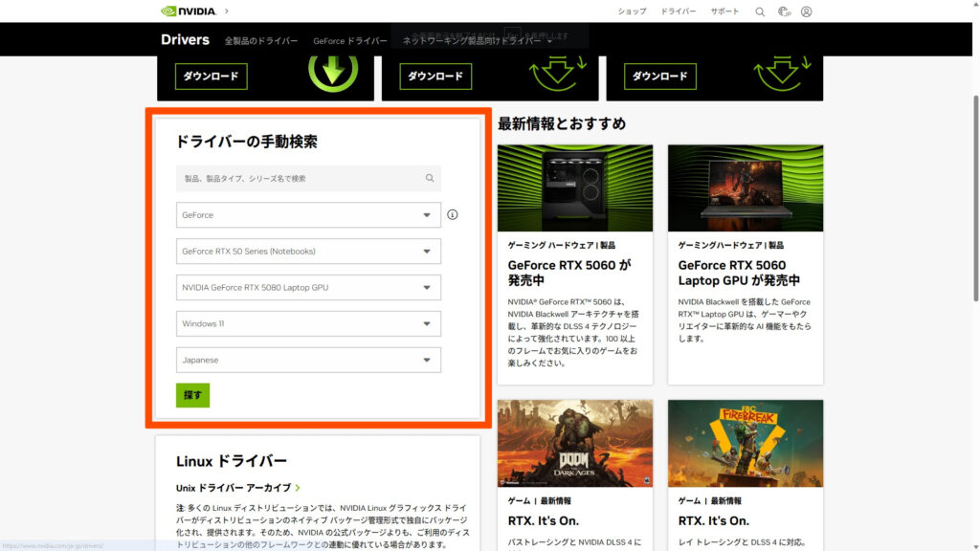Screen dimensions: 980x551
Task: Open the FBC Firebreak thumbnail
Action: pos(746,444)
